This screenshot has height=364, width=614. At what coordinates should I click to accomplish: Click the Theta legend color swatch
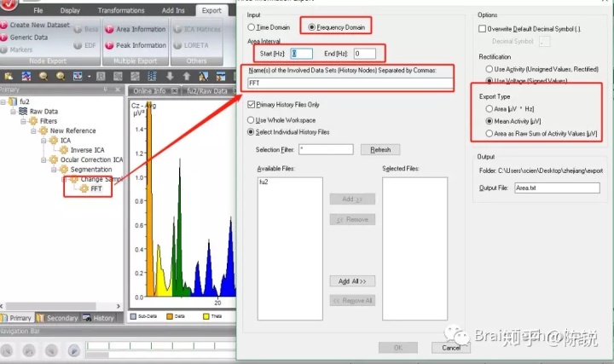(x=206, y=316)
